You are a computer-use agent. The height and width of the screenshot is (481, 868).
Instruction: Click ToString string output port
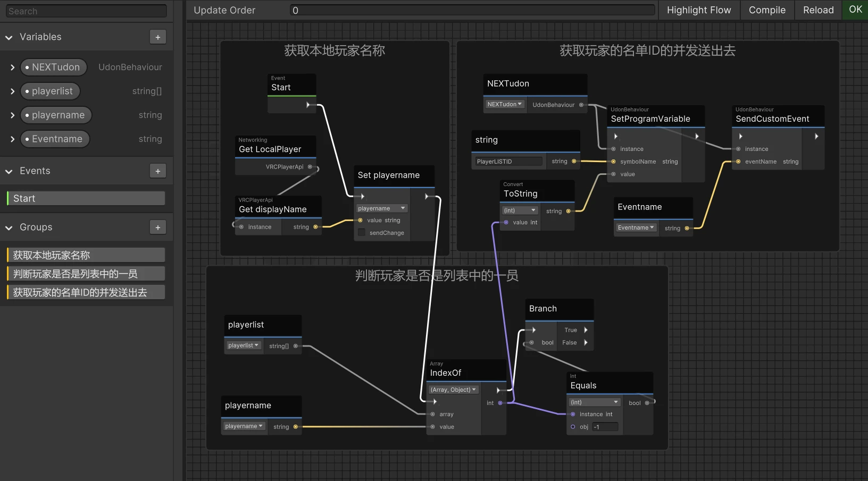click(568, 211)
